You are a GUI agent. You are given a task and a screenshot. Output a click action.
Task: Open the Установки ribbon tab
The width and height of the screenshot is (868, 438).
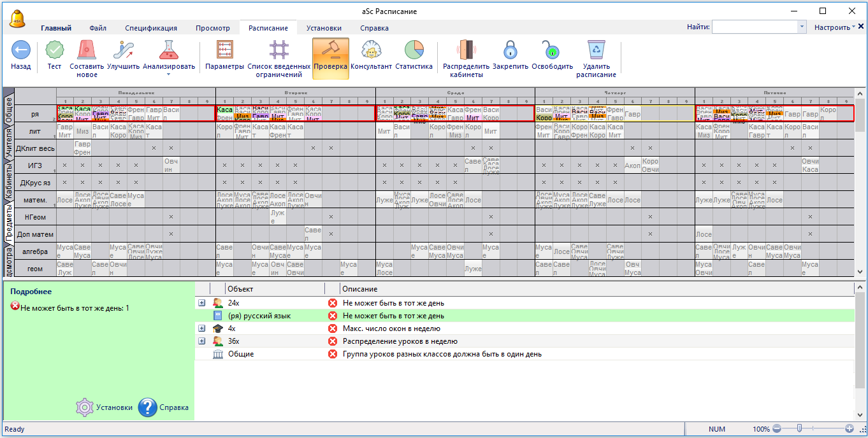[324, 28]
